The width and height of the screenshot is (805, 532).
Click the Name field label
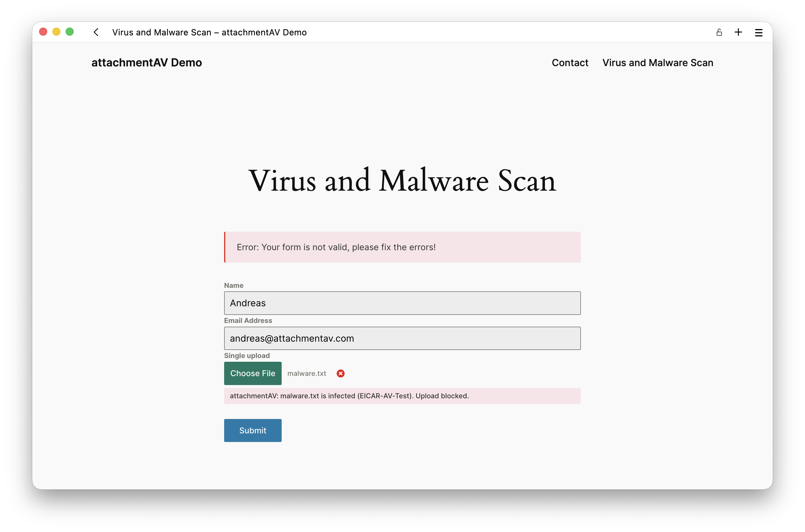(234, 285)
